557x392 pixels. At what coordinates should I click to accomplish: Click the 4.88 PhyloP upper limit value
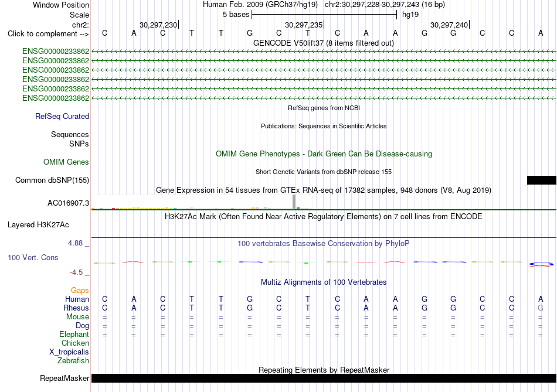[75, 243]
